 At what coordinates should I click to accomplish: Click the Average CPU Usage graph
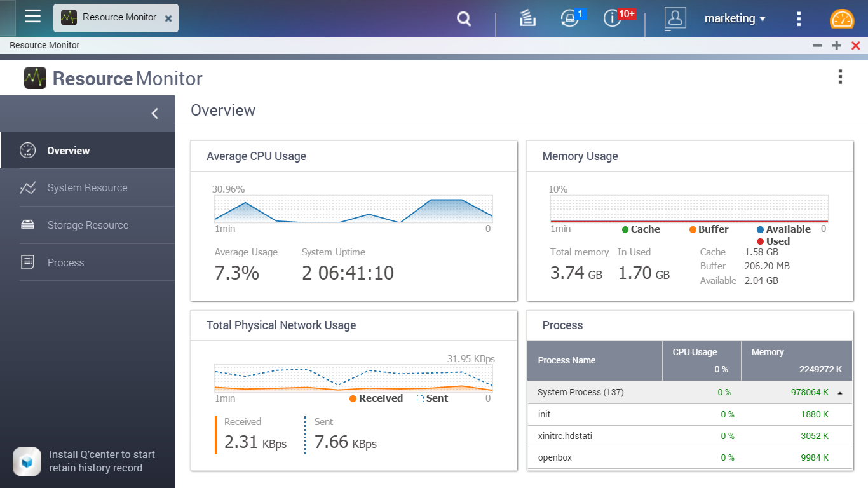click(353, 209)
